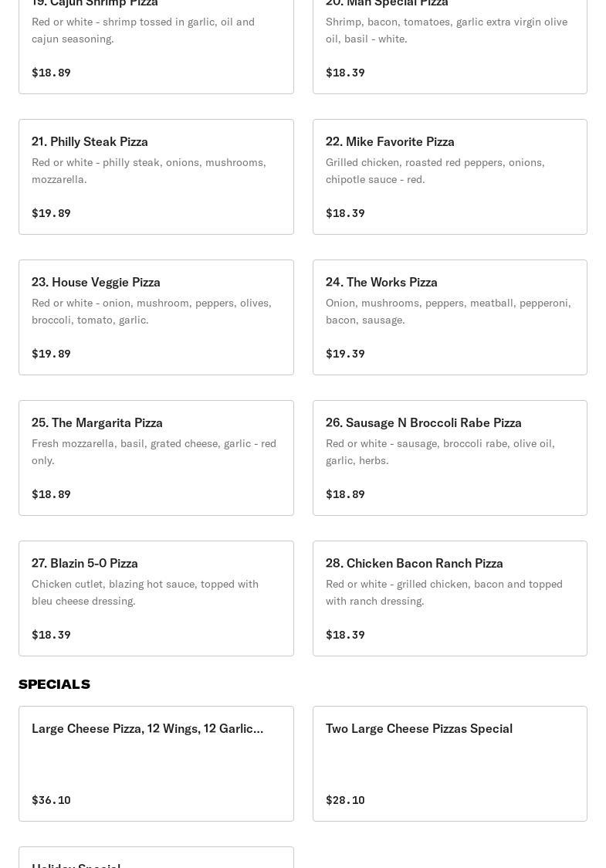Pick the Blazin 5-0 Pizza item
The width and height of the screenshot is (606, 868).
point(156,598)
